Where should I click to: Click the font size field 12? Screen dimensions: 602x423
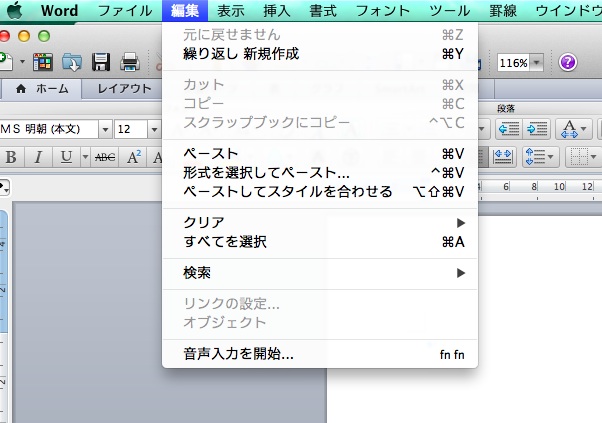coord(131,129)
